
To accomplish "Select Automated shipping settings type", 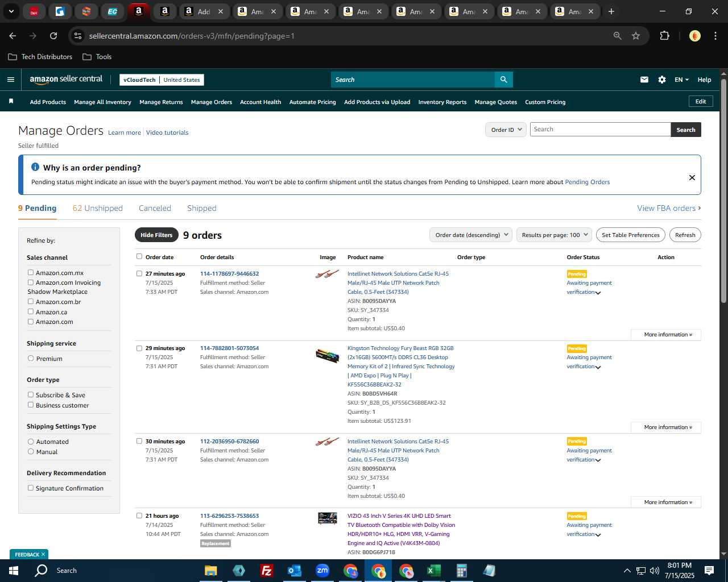I will [x=31, y=442].
